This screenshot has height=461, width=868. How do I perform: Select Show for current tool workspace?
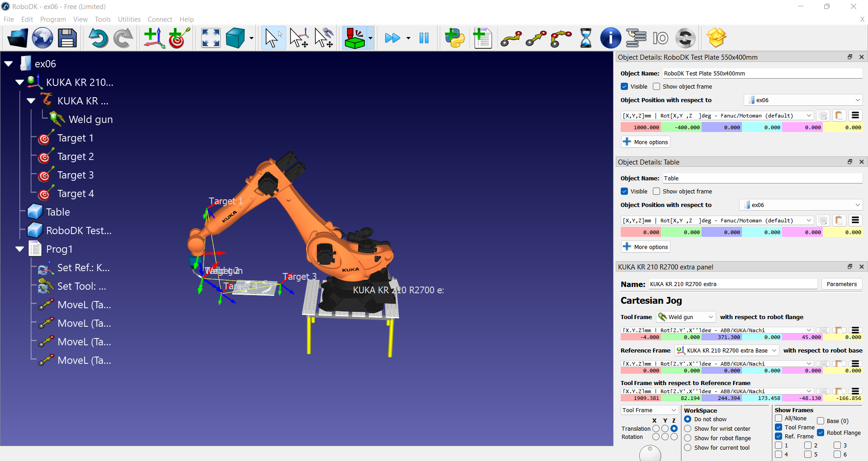[688, 447]
